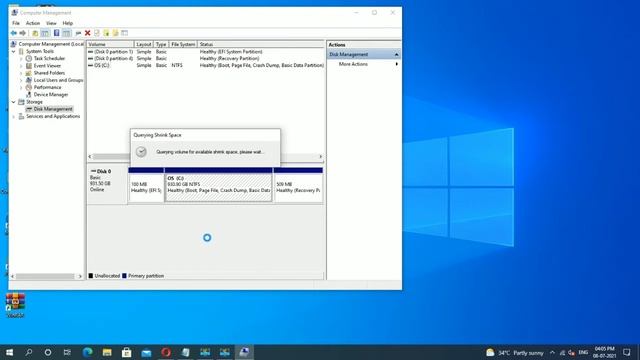The width and height of the screenshot is (640, 360).
Task: Select the 'OS (C:)' volume list row
Action: 206,65
